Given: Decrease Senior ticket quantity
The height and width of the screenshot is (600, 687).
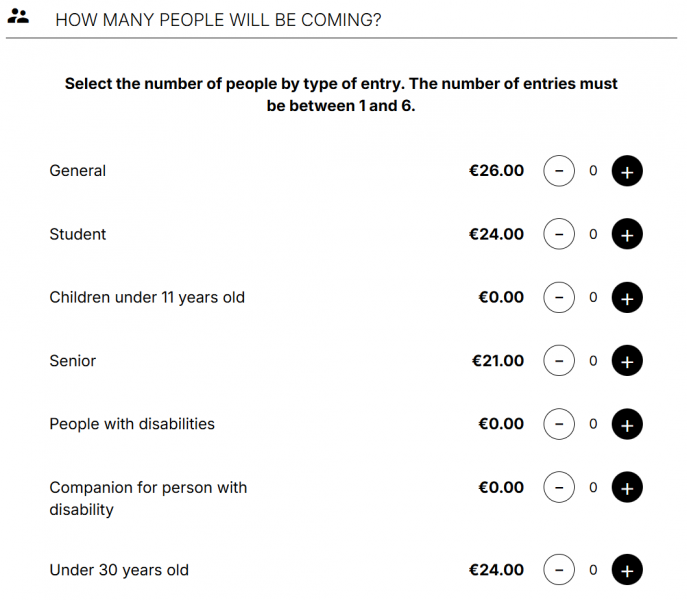Looking at the screenshot, I should (559, 361).
